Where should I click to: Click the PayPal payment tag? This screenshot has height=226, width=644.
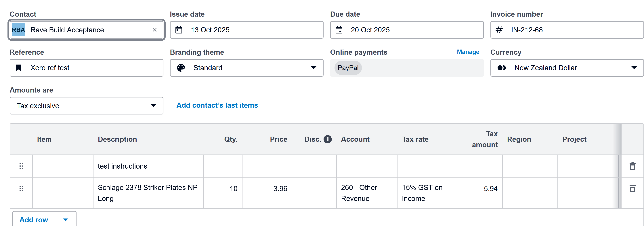(x=348, y=68)
